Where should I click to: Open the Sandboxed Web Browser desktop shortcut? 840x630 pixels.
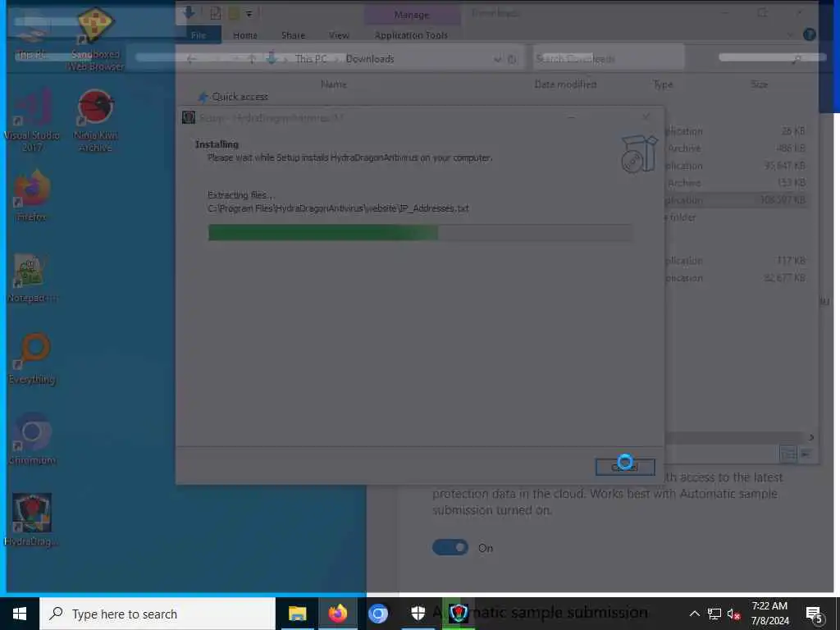pos(95,40)
